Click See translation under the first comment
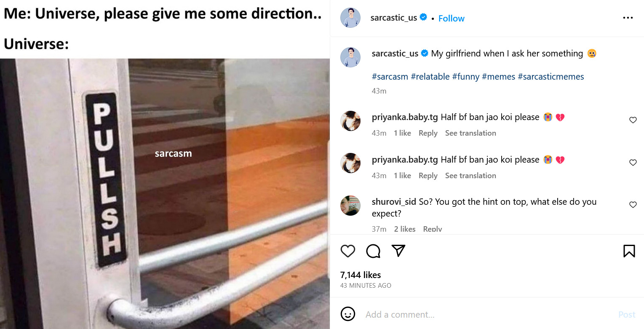 click(470, 133)
